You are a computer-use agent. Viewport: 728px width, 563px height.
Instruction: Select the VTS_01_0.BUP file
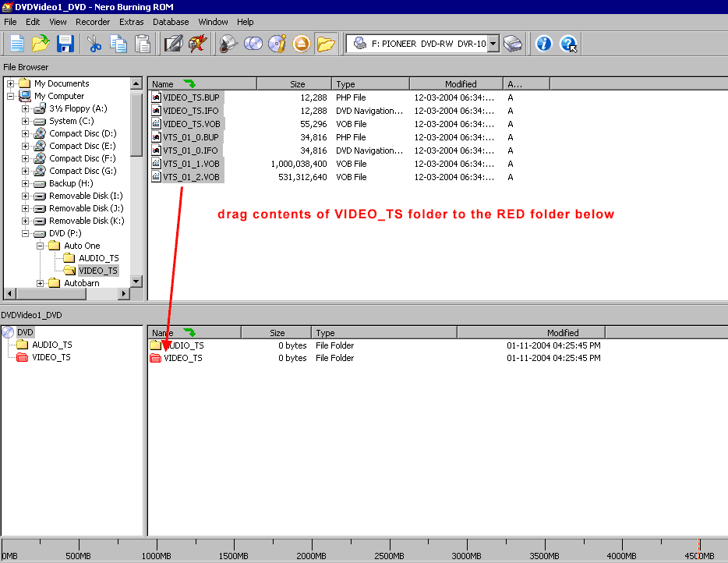point(190,137)
